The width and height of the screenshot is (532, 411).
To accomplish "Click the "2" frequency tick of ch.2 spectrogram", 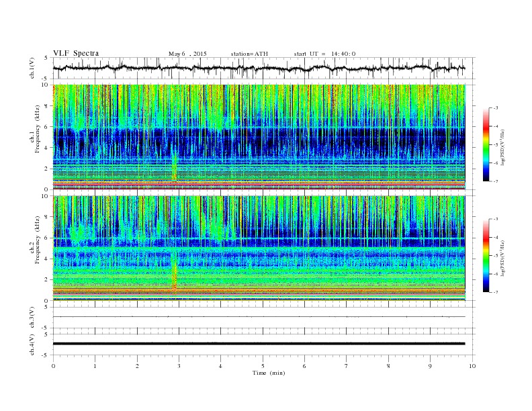I will 47,280.
